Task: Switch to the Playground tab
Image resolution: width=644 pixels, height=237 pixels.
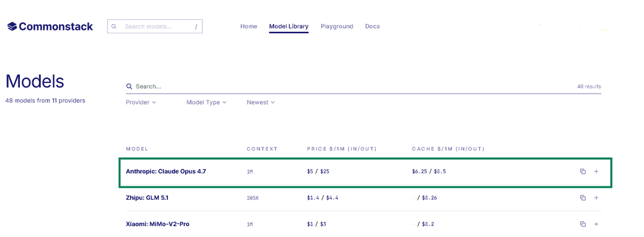Action: coord(337,26)
